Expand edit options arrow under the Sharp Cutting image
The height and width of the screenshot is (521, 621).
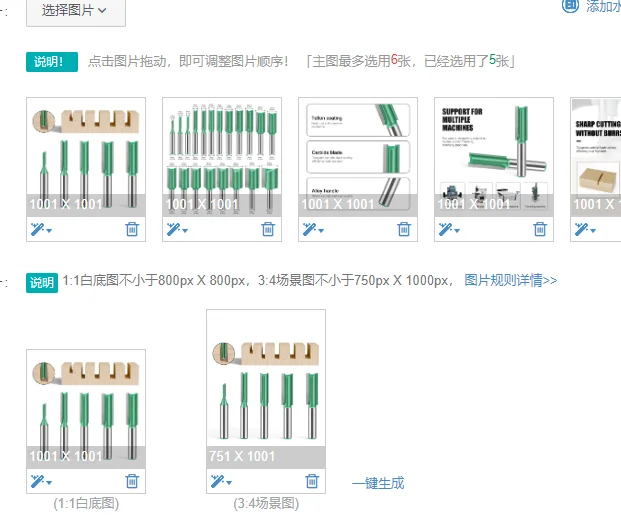(x=593, y=230)
